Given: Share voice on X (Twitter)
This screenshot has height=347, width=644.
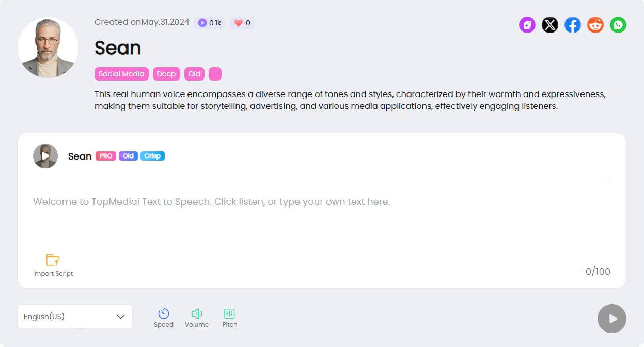Looking at the screenshot, I should (549, 25).
